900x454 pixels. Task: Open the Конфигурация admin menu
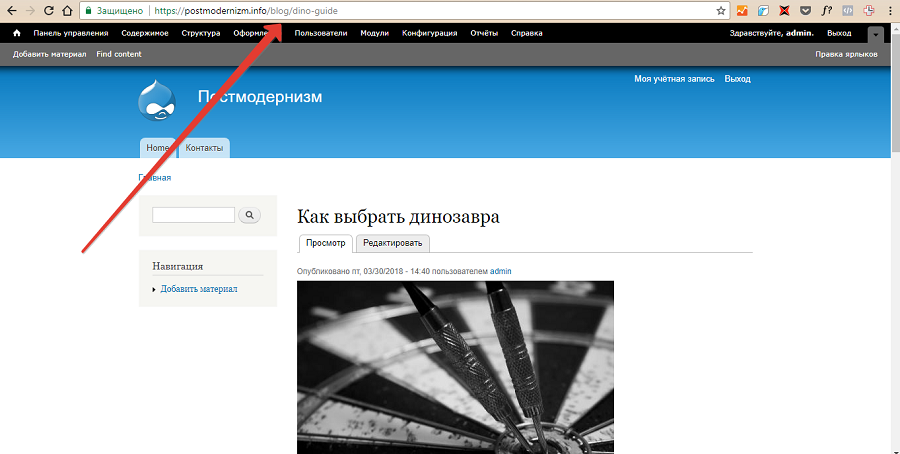pos(429,33)
